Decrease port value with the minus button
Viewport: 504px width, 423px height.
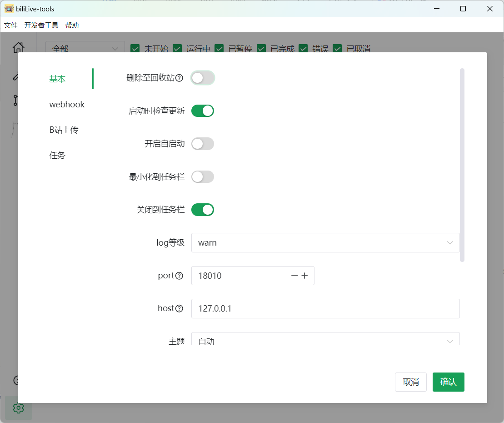294,276
